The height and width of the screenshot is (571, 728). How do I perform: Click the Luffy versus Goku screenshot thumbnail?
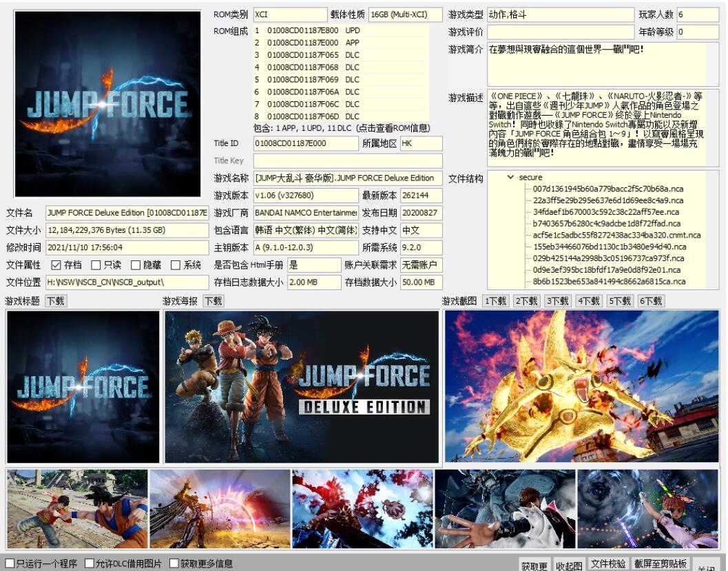(x=77, y=509)
